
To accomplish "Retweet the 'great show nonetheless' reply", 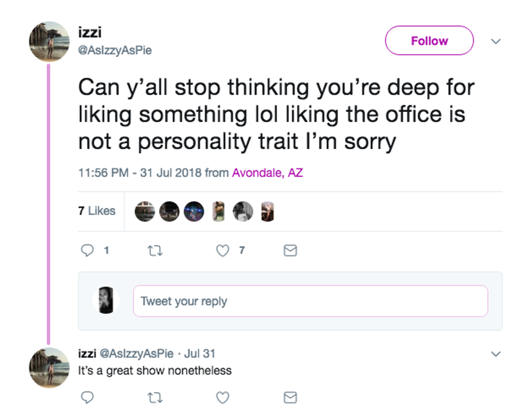I will tap(154, 398).
